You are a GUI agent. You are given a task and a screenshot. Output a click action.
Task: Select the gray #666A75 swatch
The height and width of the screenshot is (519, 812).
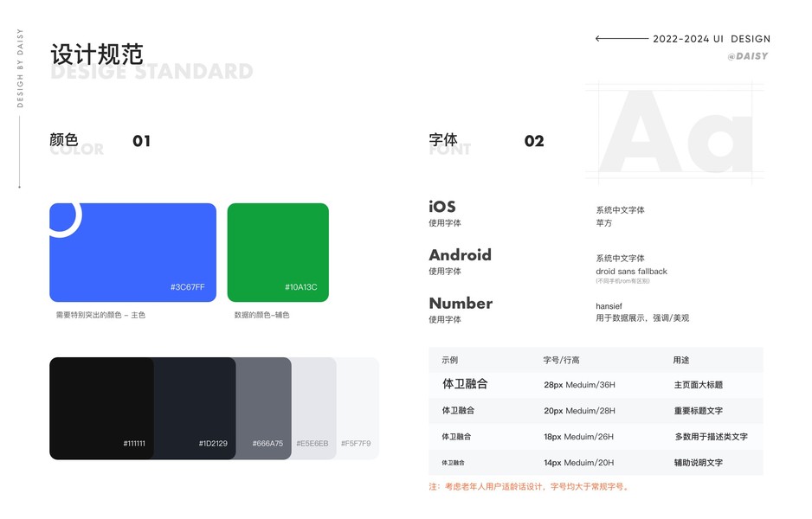263,408
